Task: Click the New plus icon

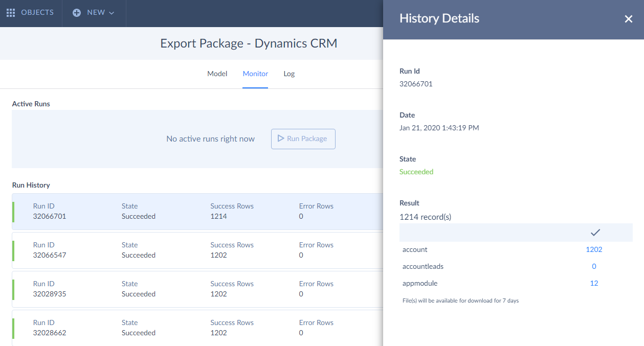Action: click(77, 13)
